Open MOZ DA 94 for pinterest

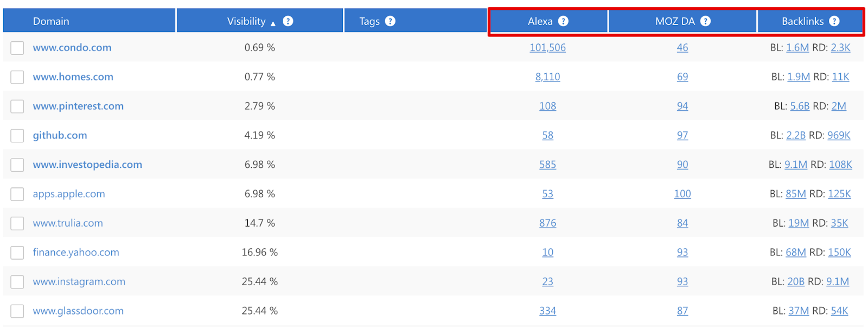[682, 106]
